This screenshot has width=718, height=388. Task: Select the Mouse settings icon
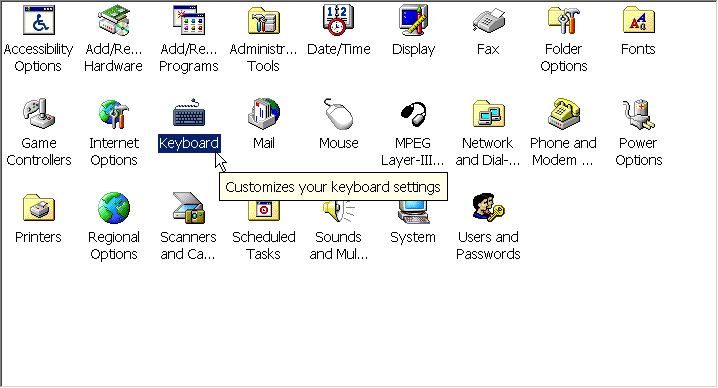[338, 114]
